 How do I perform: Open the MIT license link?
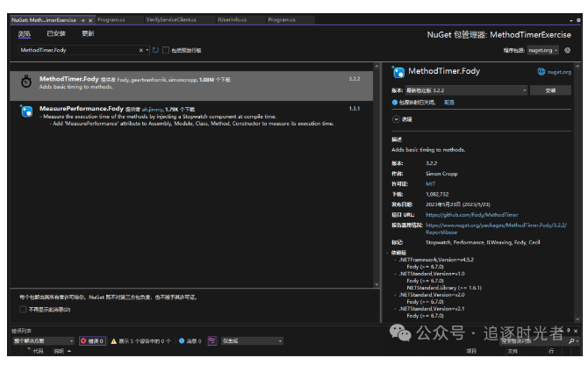pyautogui.click(x=431, y=184)
